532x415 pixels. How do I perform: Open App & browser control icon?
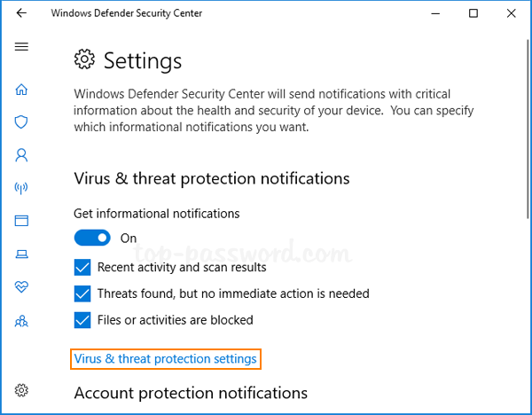(x=21, y=220)
